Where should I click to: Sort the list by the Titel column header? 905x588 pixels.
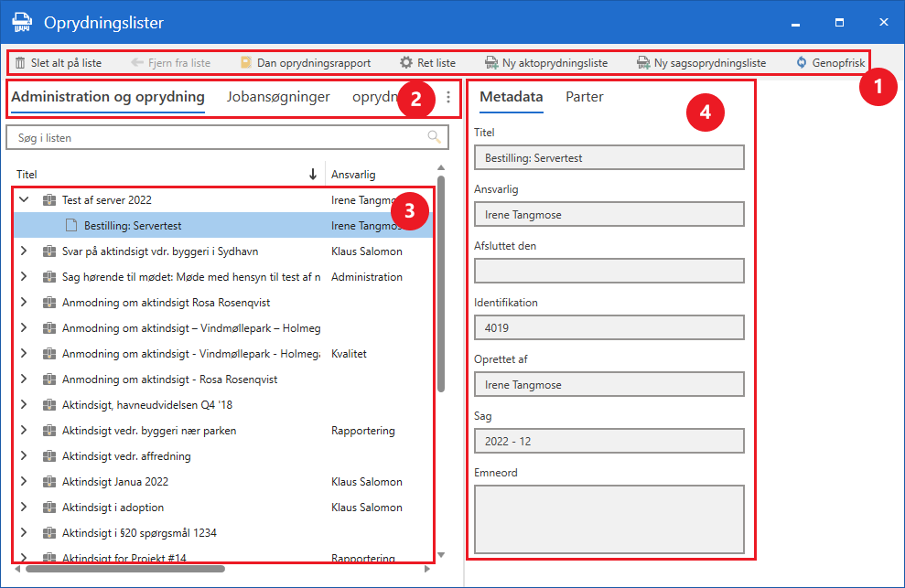tap(27, 175)
